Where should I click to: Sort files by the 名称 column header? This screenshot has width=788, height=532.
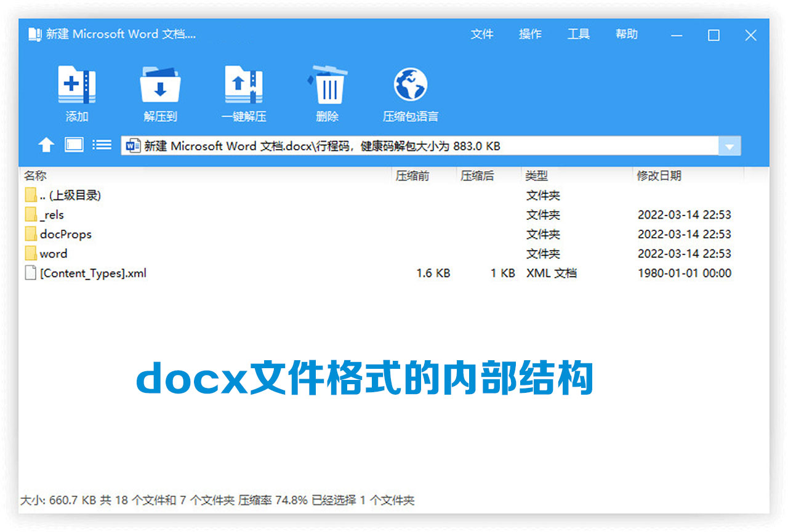coord(35,175)
